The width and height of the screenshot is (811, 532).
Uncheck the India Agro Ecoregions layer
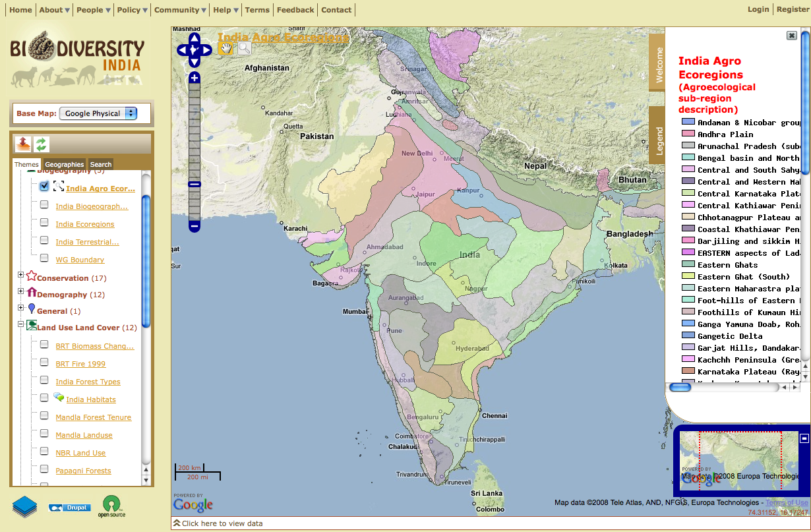44,187
